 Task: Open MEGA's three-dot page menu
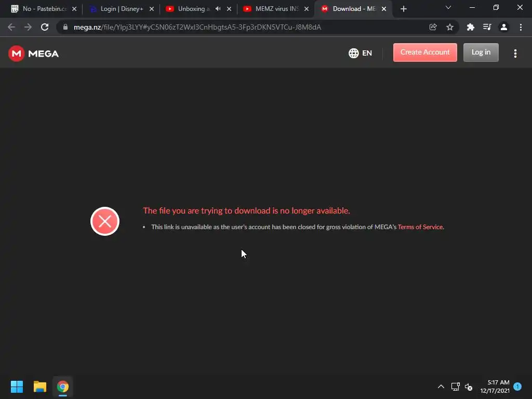(515, 54)
